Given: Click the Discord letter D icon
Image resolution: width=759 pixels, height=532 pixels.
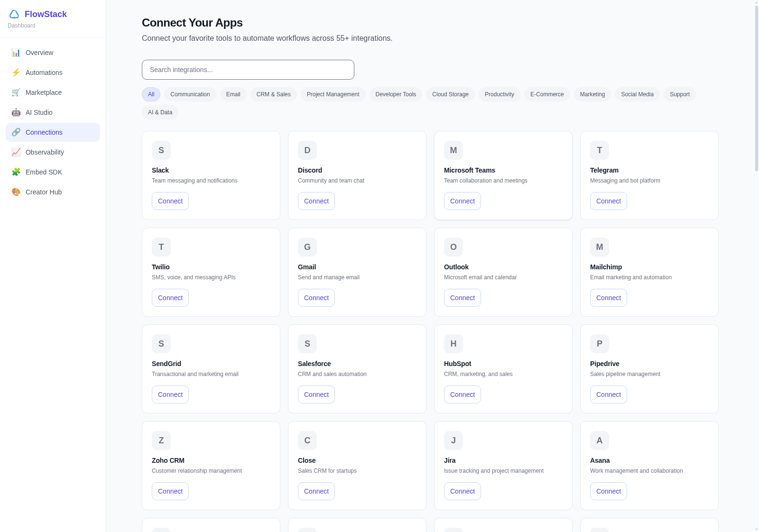Looking at the screenshot, I should click(x=307, y=150).
